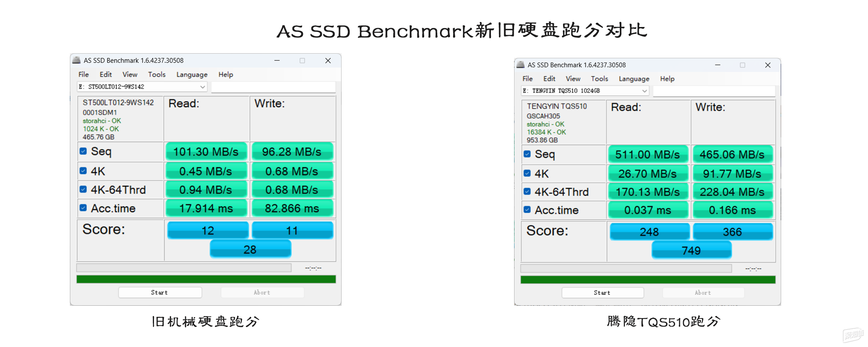Minimize the right AS SSD Benchmark window
Image resolution: width=868 pixels, height=347 pixels.
click(x=717, y=65)
